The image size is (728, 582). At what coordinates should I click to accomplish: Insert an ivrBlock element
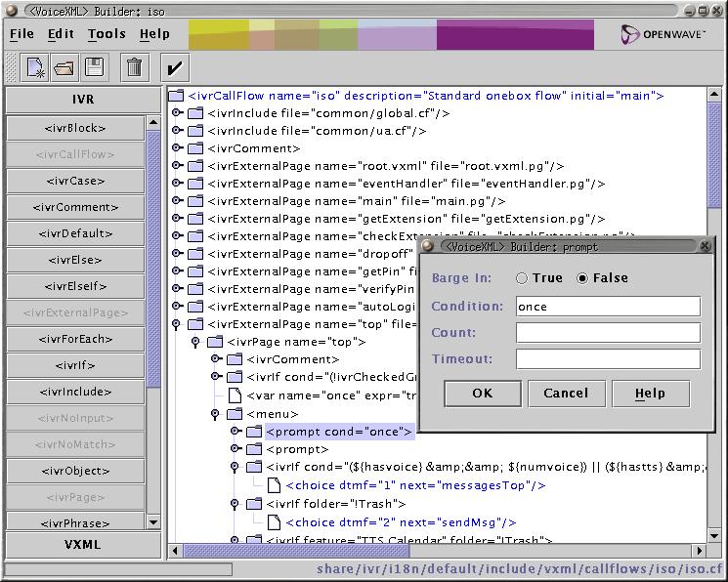click(75, 128)
